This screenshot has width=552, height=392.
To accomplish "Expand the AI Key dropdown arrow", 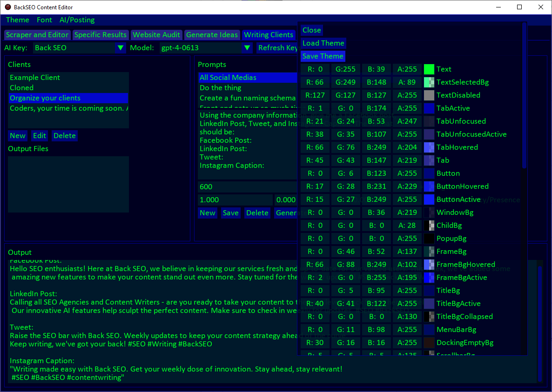I will (121, 48).
